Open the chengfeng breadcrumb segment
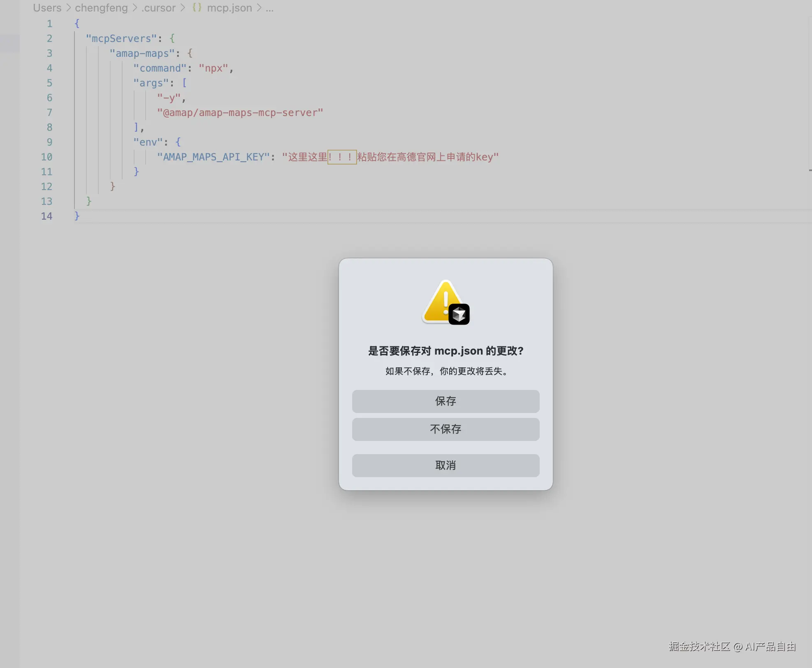This screenshot has height=668, width=812. 101,8
